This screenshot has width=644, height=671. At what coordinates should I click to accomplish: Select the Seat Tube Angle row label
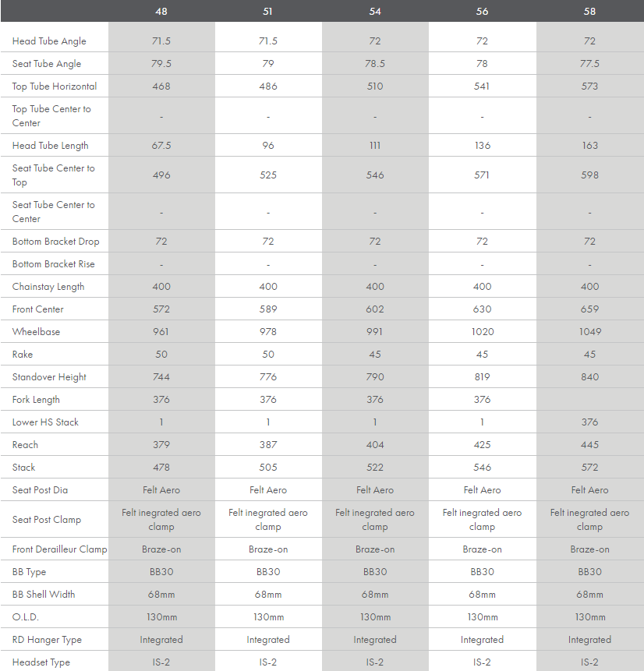click(47, 64)
